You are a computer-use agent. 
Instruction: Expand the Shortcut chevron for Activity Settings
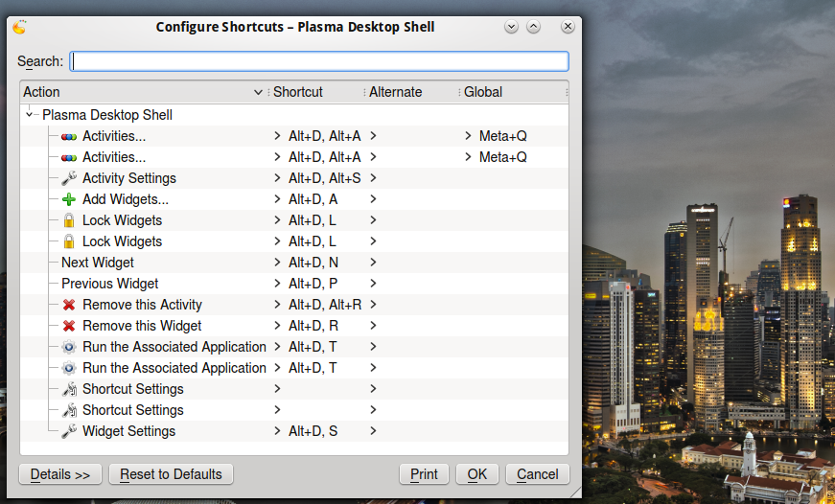coord(277,178)
